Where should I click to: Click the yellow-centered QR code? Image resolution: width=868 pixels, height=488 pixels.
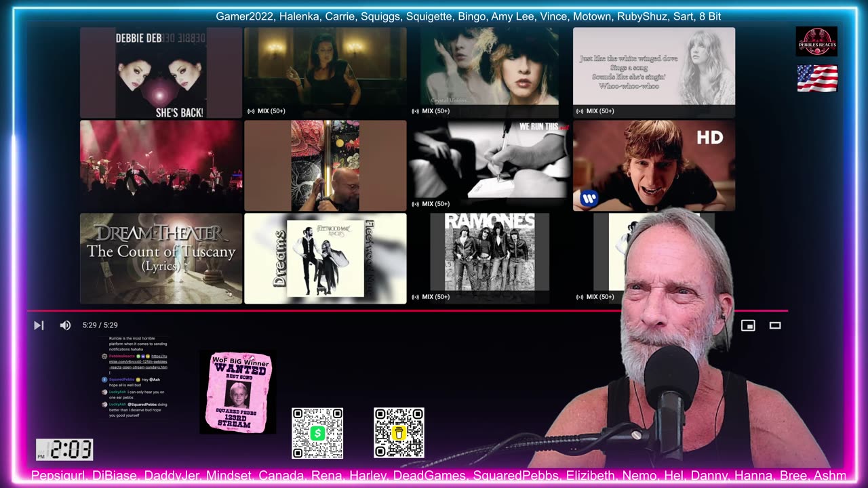(399, 433)
